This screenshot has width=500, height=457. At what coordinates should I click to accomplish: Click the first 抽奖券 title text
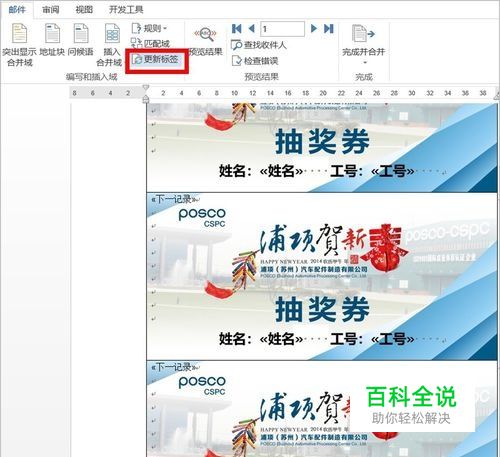tap(322, 142)
